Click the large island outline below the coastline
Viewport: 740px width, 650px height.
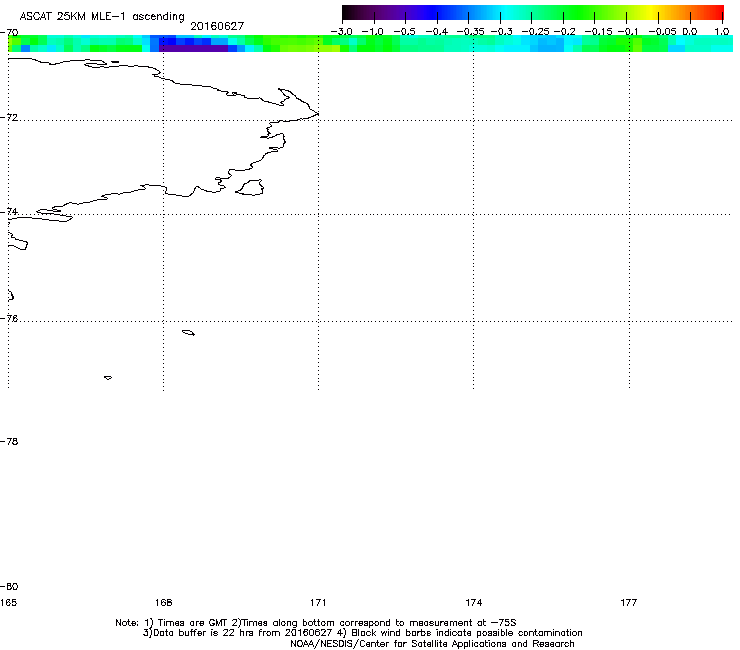coord(250,187)
